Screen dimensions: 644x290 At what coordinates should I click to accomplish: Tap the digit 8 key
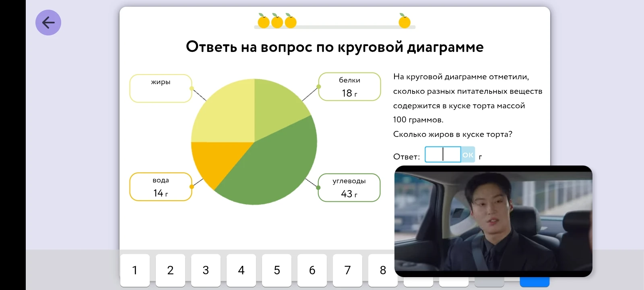pos(382,270)
